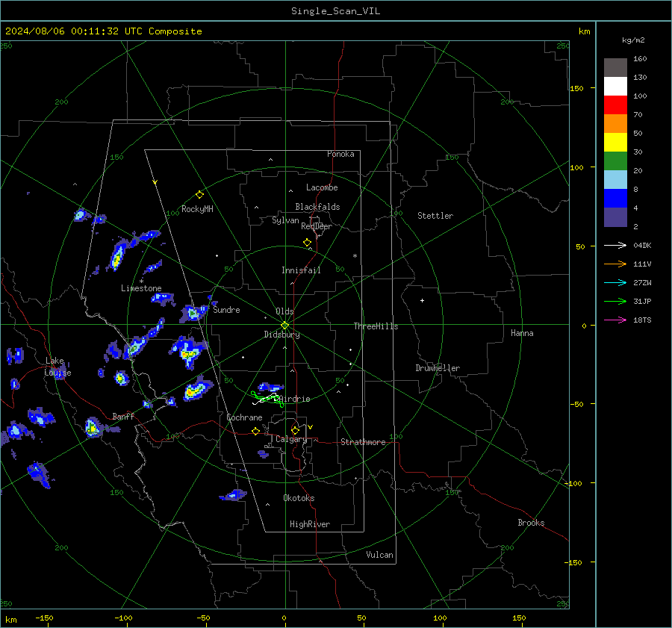Click the Brooks town label
This screenshot has height=628, width=672.
[531, 523]
